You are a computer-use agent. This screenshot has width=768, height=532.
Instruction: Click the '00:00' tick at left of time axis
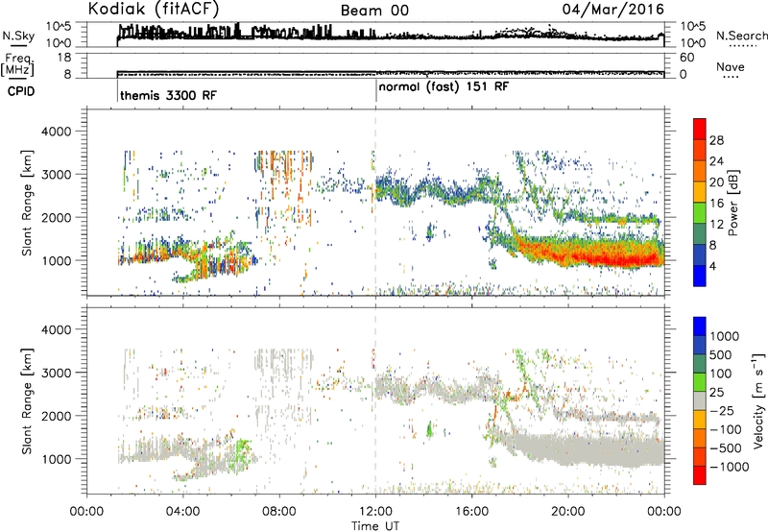(x=86, y=512)
